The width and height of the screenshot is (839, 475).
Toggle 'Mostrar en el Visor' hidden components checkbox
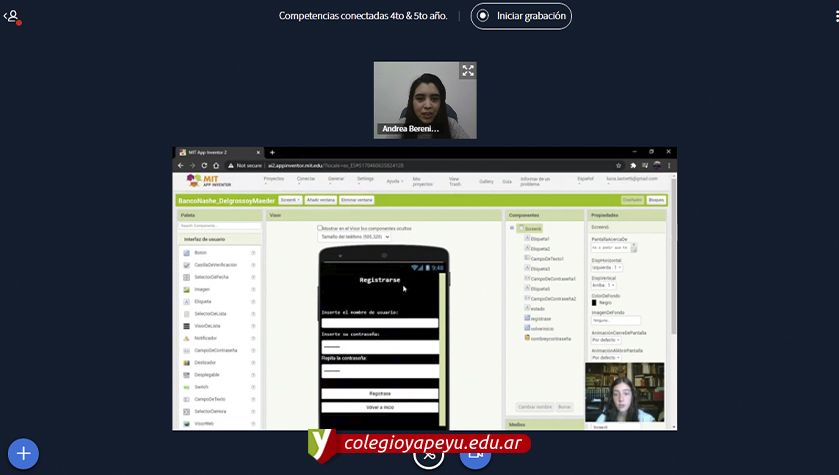(320, 228)
